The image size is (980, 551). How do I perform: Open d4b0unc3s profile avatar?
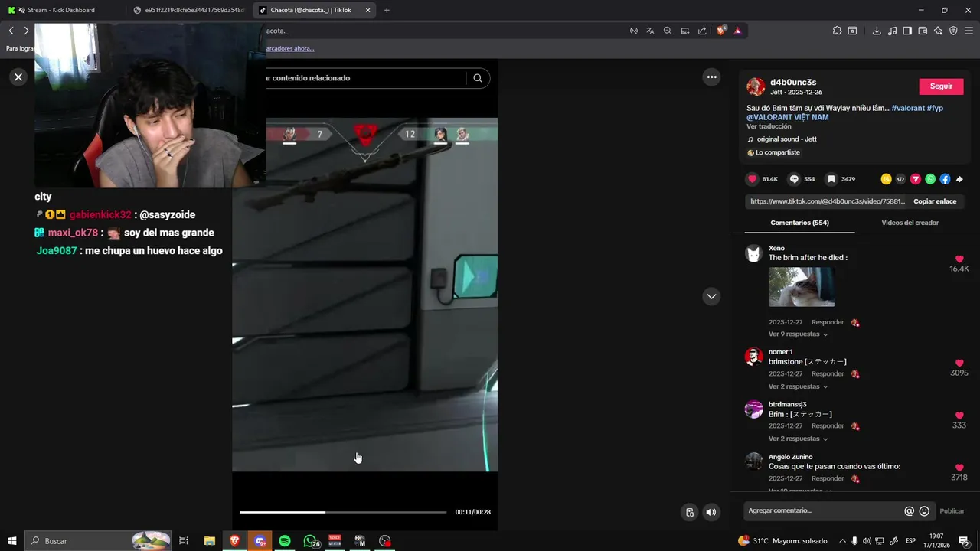756,86
